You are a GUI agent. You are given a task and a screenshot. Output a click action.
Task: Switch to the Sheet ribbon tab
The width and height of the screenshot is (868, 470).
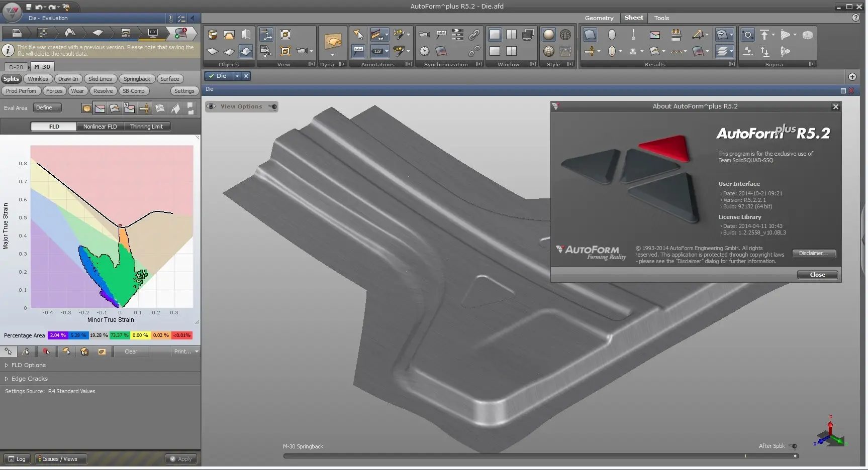tap(634, 18)
